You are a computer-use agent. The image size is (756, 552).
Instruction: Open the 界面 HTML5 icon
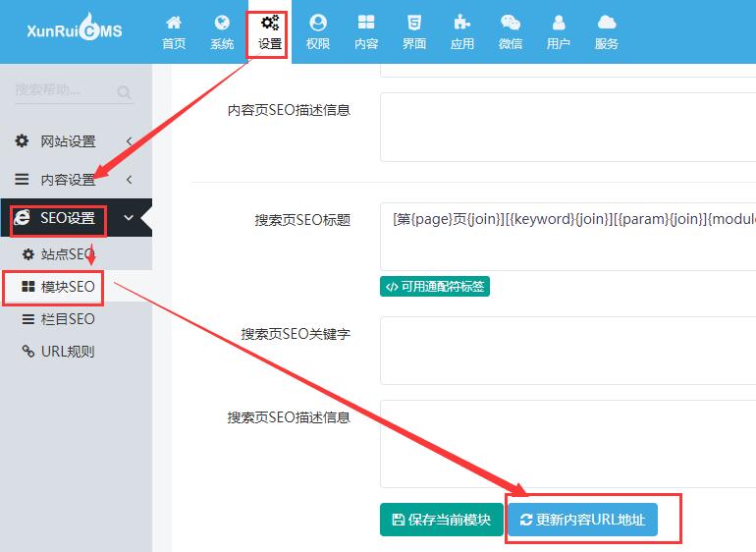[413, 23]
